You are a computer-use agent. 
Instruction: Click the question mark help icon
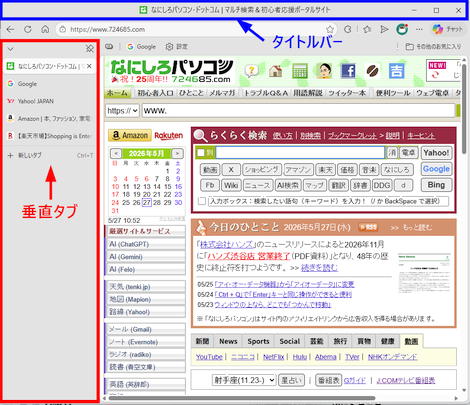(x=252, y=71)
